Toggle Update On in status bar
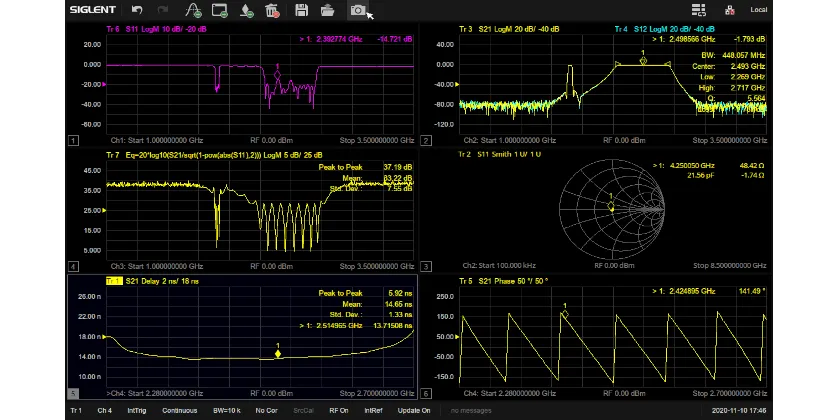The height and width of the screenshot is (420, 840). tap(414, 411)
